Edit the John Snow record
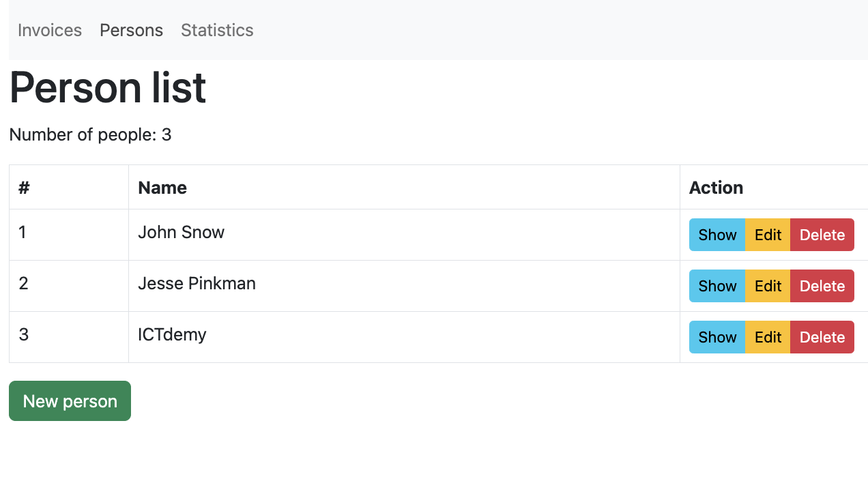868x494 pixels. pos(768,235)
